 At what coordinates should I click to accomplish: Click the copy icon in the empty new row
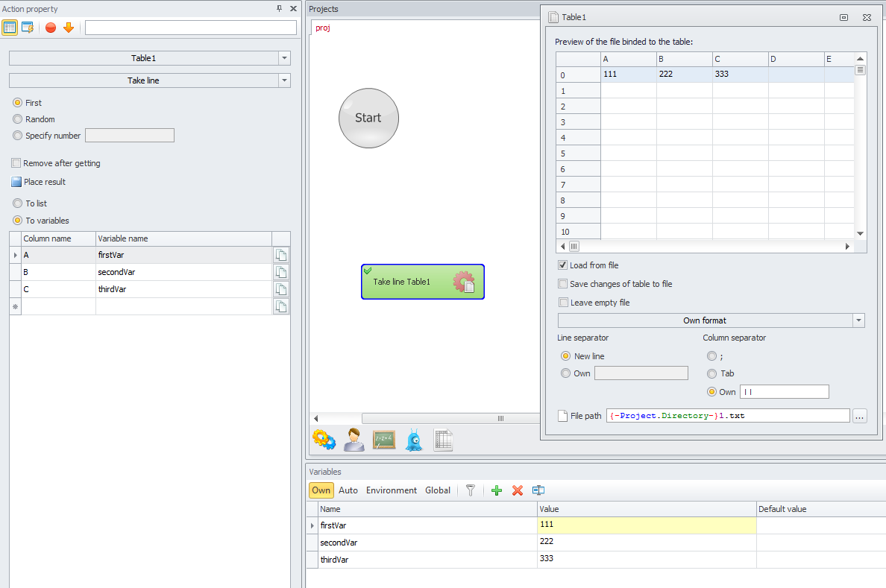(281, 306)
